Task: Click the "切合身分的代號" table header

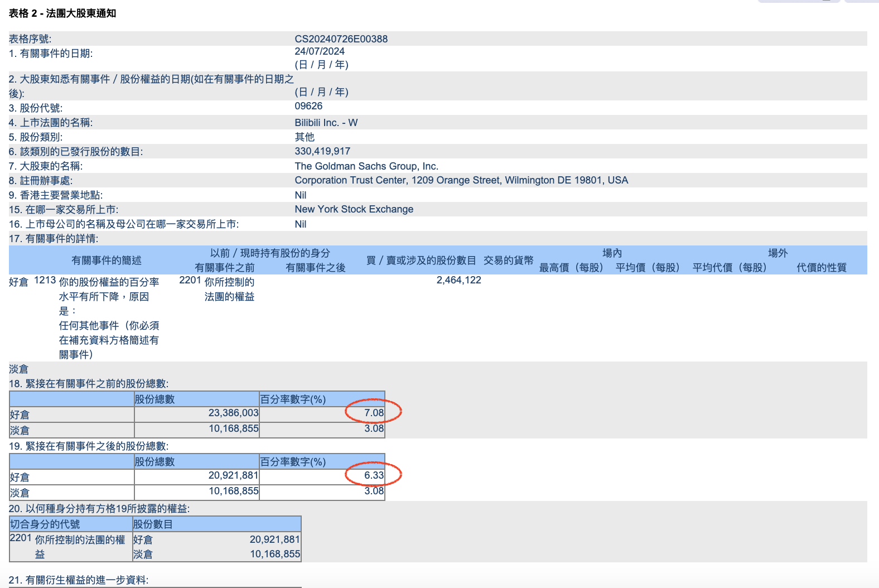Action: pos(45,524)
